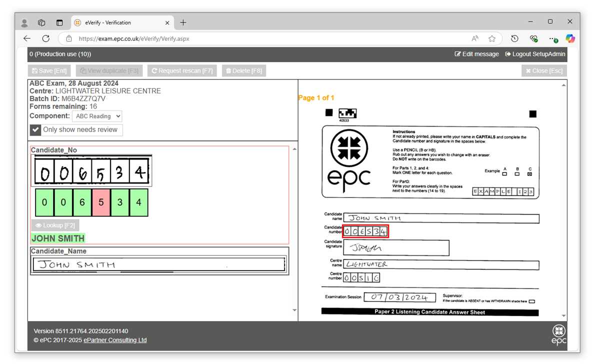The image size is (600, 364).
Task: View site information lock icon
Action: pos(69,38)
